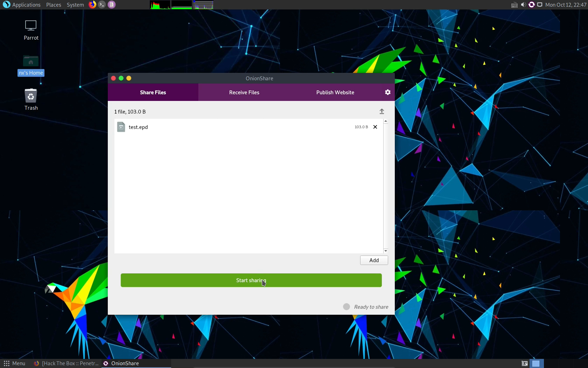This screenshot has width=588, height=368.
Task: Click the file list scrollbar up arrow
Action: pyautogui.click(x=386, y=121)
